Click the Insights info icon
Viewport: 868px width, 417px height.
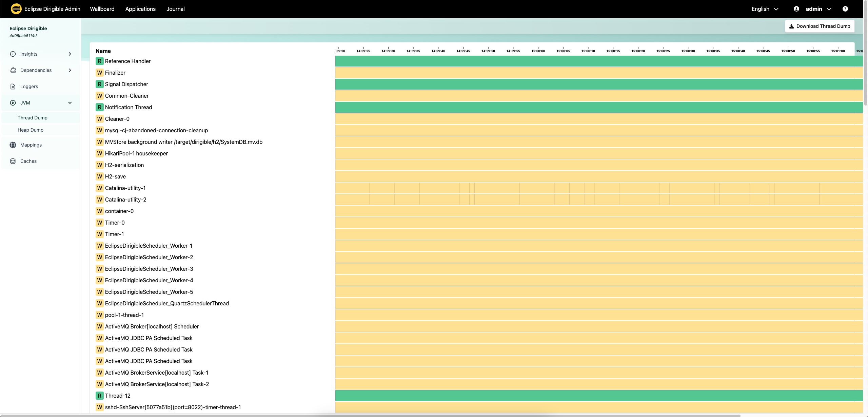click(x=13, y=54)
